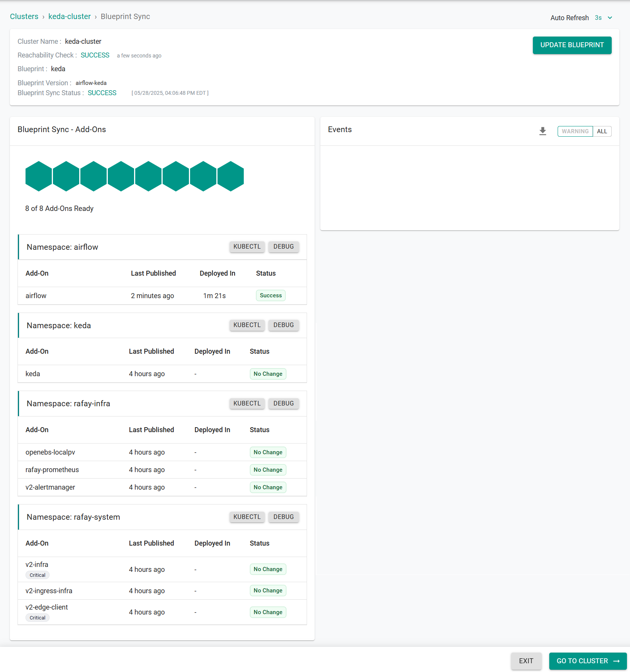Click No Change badge for v2-ingress-infra
Image resolution: width=630 pixels, height=672 pixels.
(x=268, y=591)
